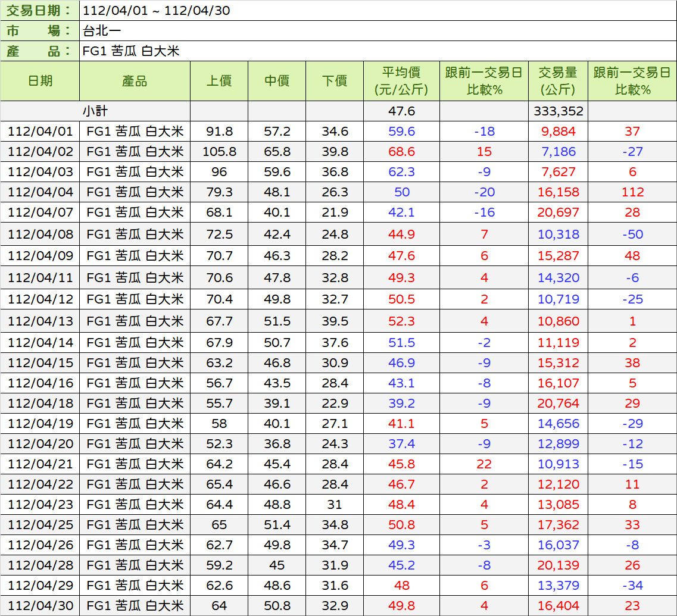Click the 小計 subtotal row label
This screenshot has height=616, width=677.
[95, 111]
